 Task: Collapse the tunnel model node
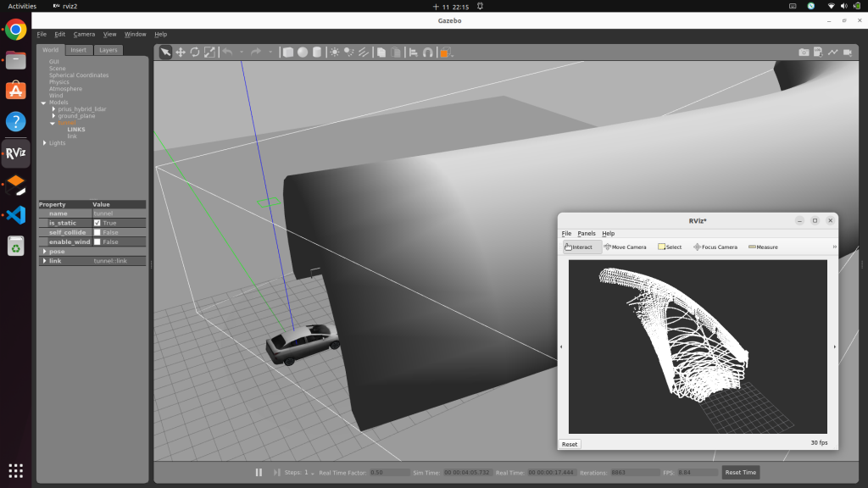click(53, 123)
